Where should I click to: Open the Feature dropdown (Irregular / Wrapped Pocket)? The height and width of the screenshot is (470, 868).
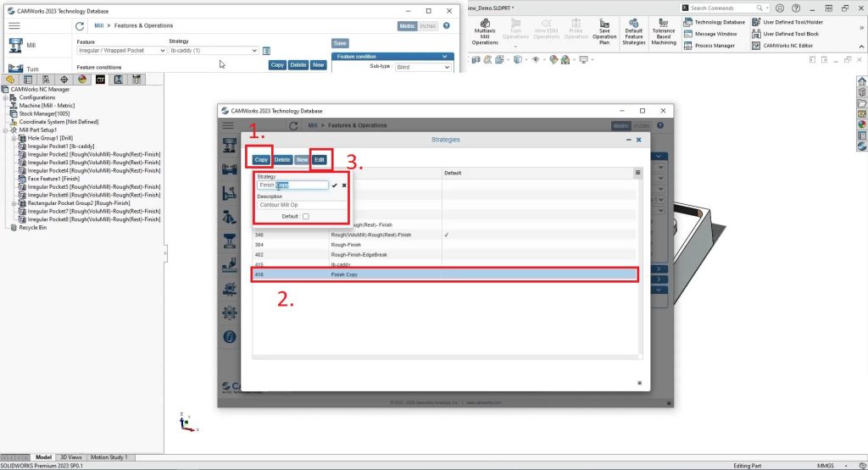coord(121,50)
